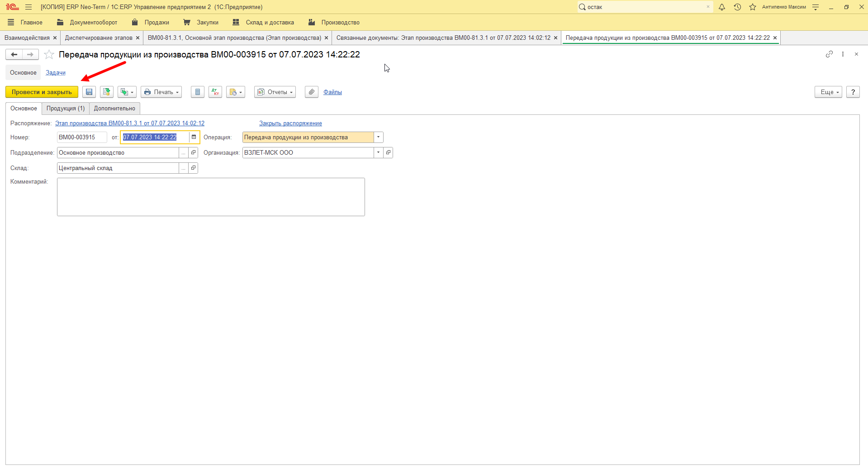Click Закрыть распоряжение link
This screenshot has width=868, height=469.
[x=290, y=123]
